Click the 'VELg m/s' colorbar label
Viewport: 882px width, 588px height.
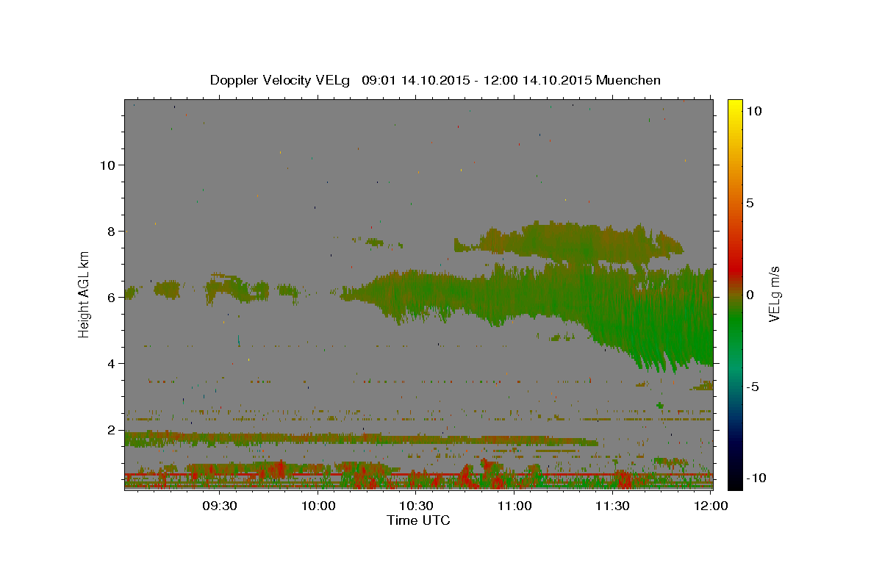775,294
